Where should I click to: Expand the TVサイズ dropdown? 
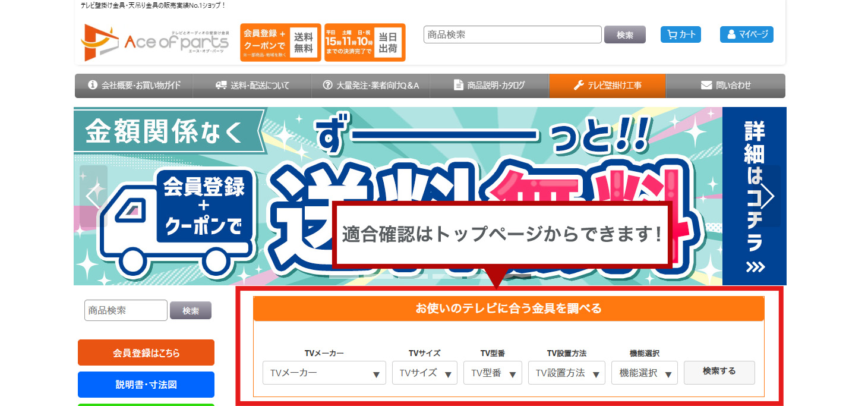point(425,373)
